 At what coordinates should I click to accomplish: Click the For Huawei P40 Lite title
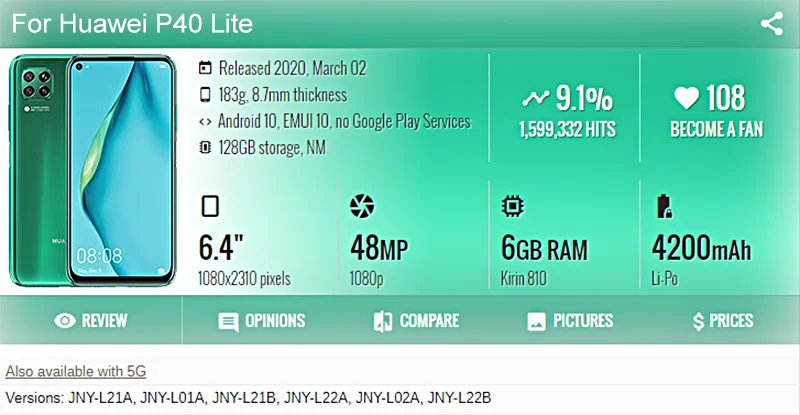[x=132, y=23]
